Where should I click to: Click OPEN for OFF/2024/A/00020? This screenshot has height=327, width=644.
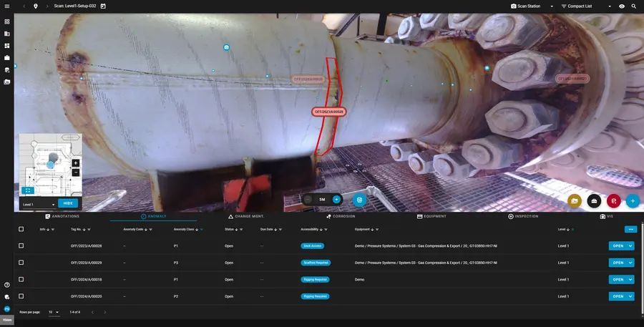point(618,296)
